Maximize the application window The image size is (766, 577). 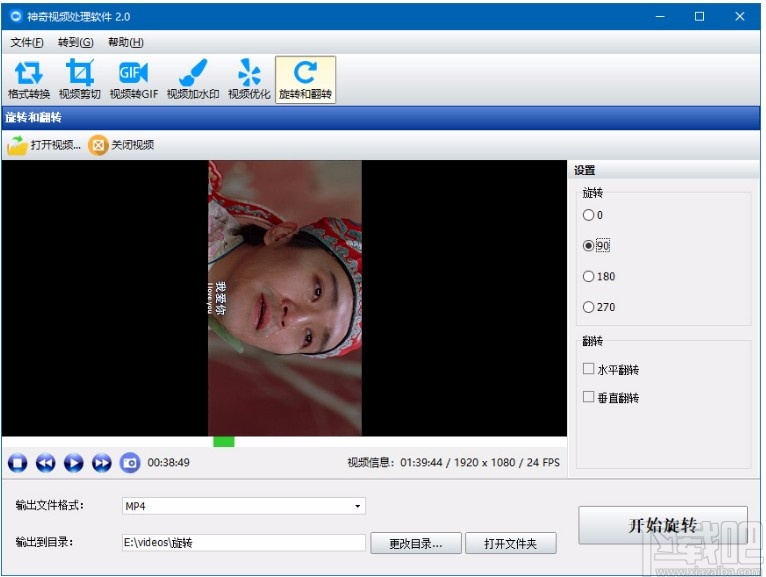pyautogui.click(x=700, y=17)
